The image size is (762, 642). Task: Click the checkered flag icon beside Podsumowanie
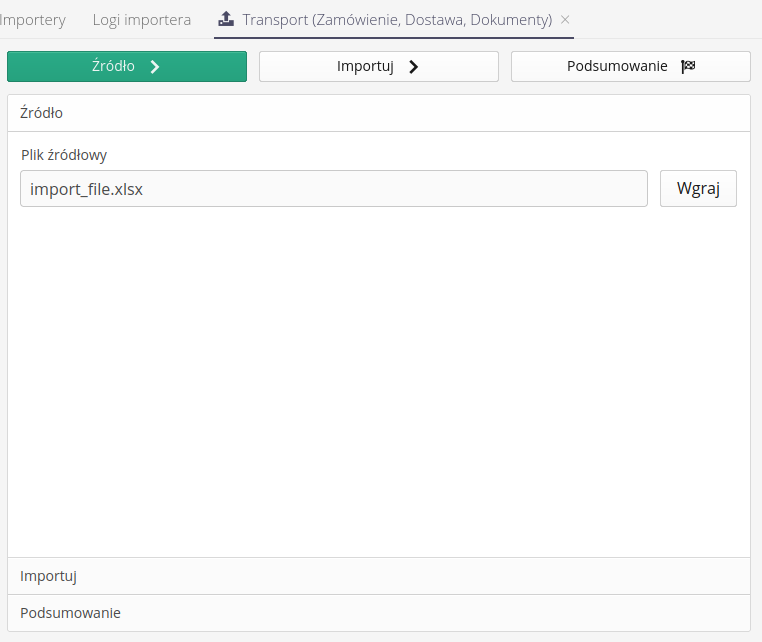tap(688, 67)
